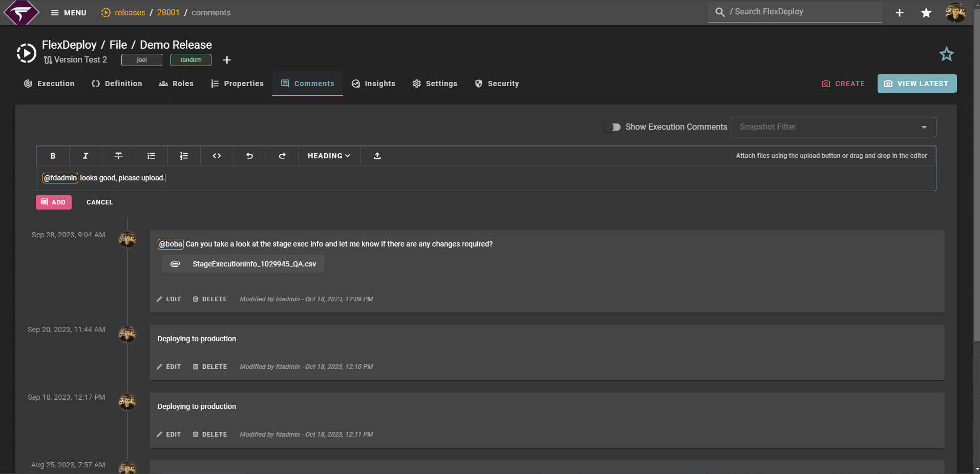Edit the Deploying to production comment
The height and width of the screenshot is (474, 980).
click(x=169, y=366)
